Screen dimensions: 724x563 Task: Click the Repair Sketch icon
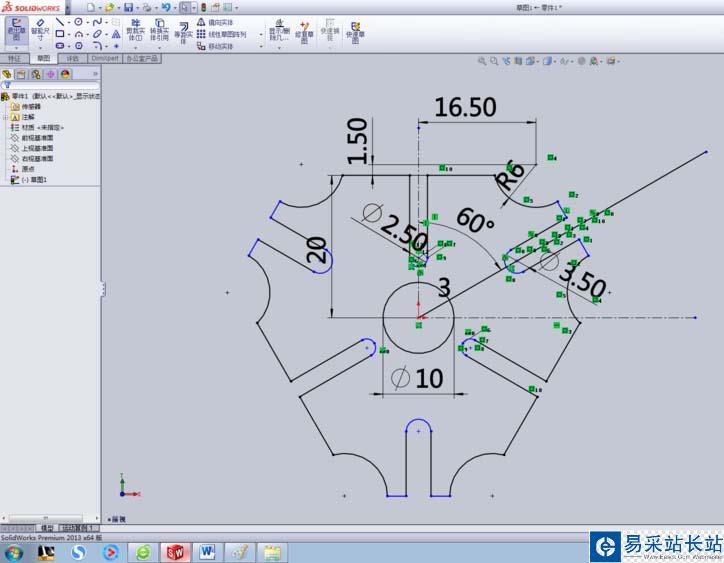304,30
